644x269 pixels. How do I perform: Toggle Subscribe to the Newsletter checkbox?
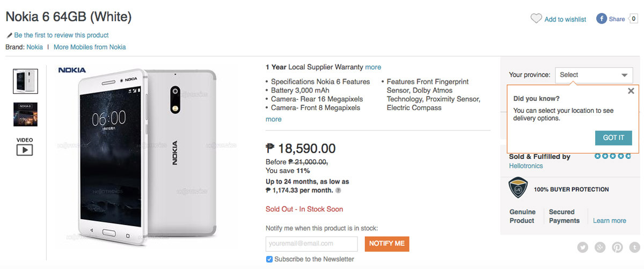pos(269,259)
